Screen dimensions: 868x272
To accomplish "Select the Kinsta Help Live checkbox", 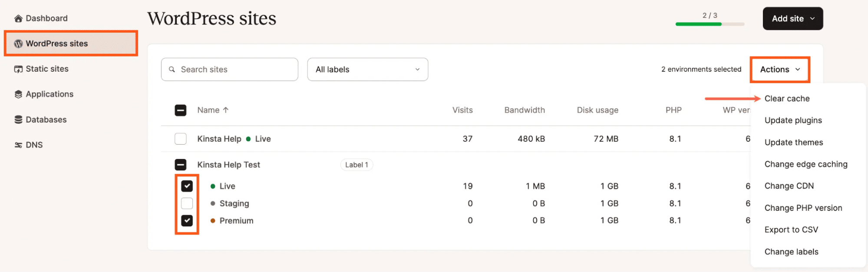I will tap(181, 139).
